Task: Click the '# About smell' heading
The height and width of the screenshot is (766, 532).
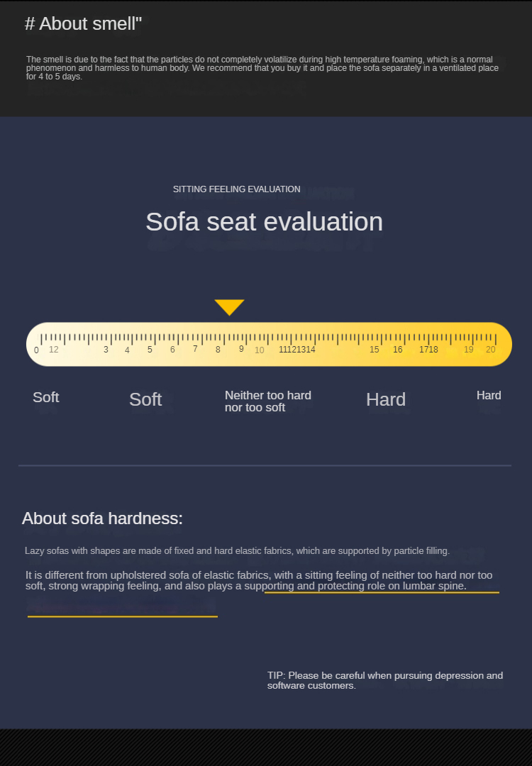Action: click(83, 23)
